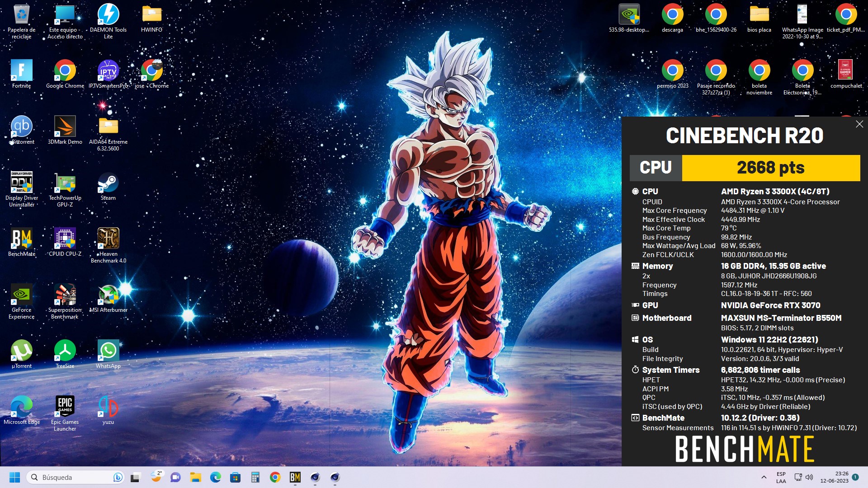This screenshot has width=868, height=488.
Task: Click the Windows Start button
Action: [14, 477]
